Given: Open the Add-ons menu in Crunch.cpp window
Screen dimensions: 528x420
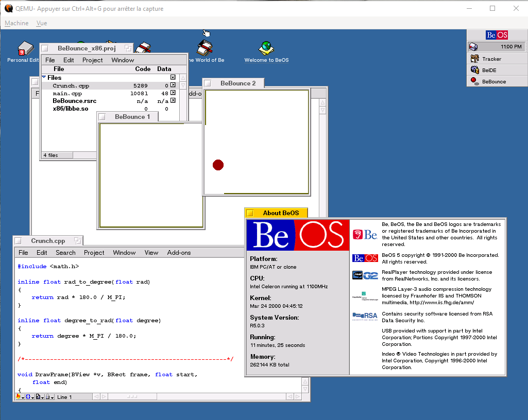Looking at the screenshot, I should pyautogui.click(x=179, y=252).
